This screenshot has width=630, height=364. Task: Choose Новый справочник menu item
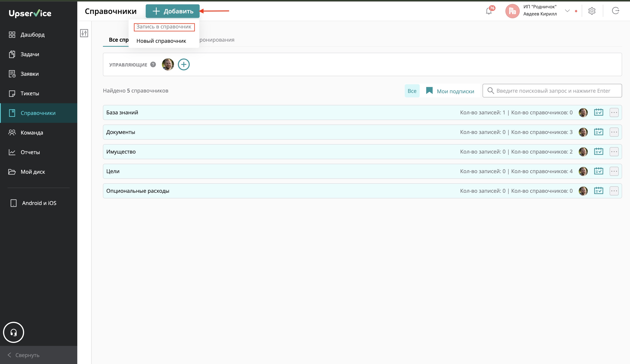click(161, 41)
